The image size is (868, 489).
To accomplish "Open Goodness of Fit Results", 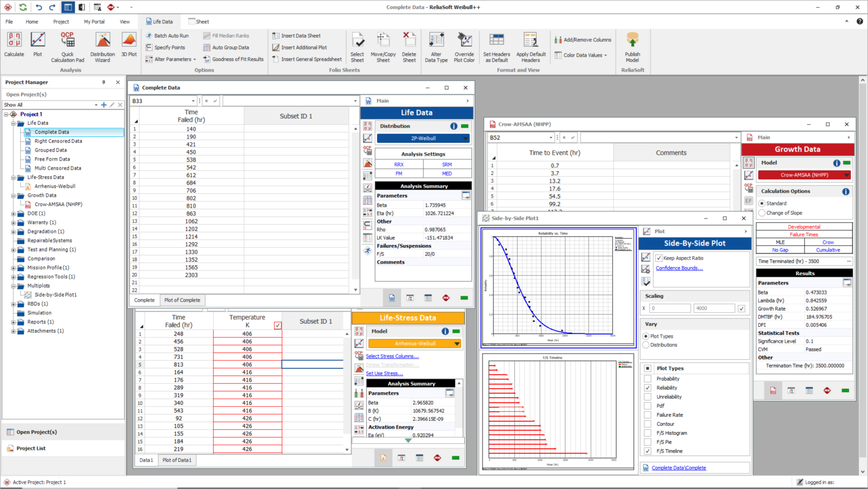I will coord(234,59).
